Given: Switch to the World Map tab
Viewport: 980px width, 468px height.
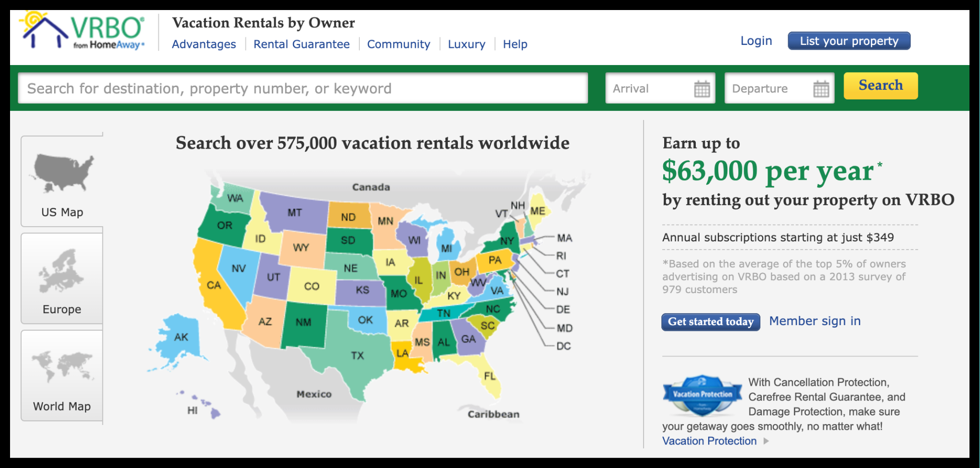Looking at the screenshot, I should (62, 376).
